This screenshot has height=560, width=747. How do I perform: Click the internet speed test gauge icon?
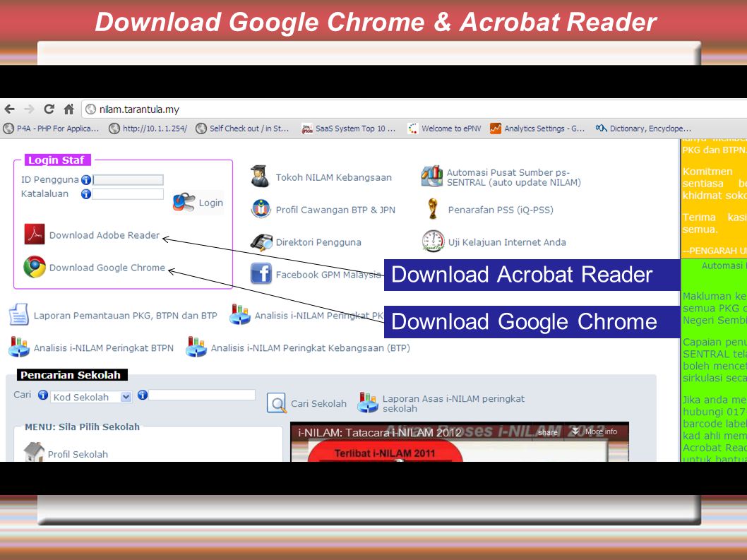coord(433,241)
